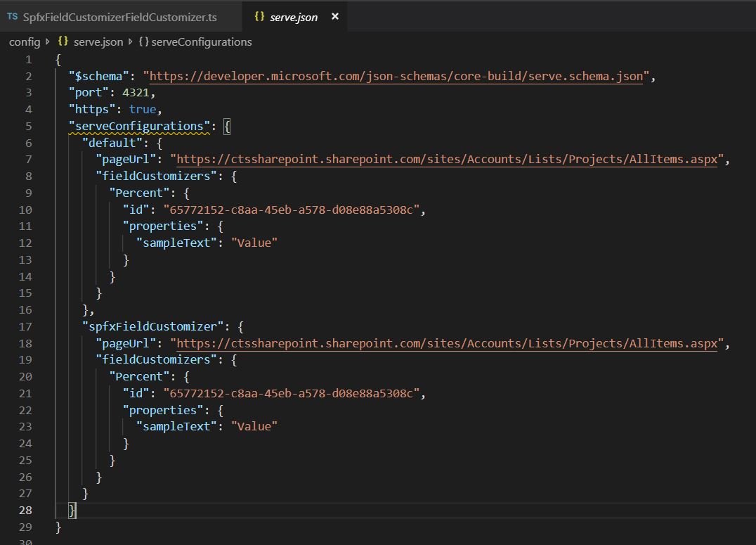Screen dimensions: 756x545
Task: Click breadcrumb chevron after config
Action: [x=47, y=42]
